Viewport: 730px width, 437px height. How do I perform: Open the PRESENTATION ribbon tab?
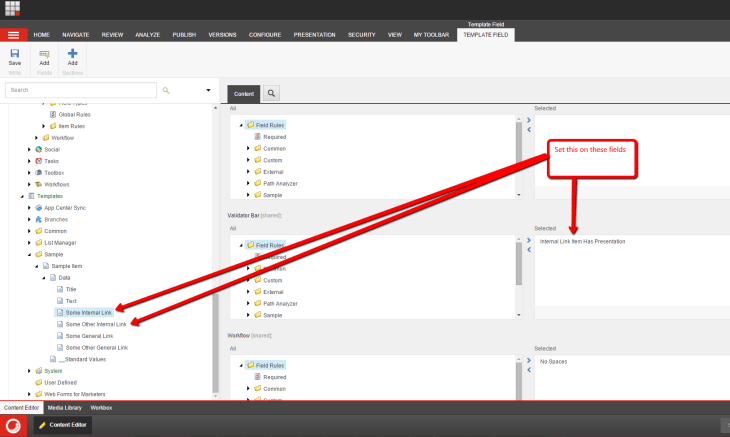pos(314,35)
